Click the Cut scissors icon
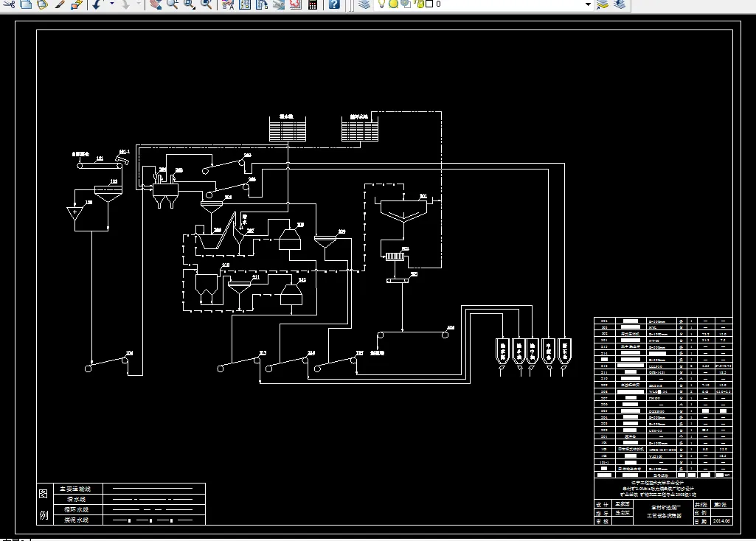The height and width of the screenshot is (541, 756). point(9,4)
